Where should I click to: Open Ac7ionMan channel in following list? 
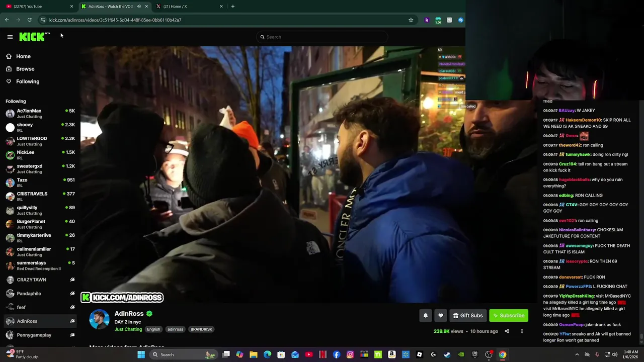click(39, 113)
